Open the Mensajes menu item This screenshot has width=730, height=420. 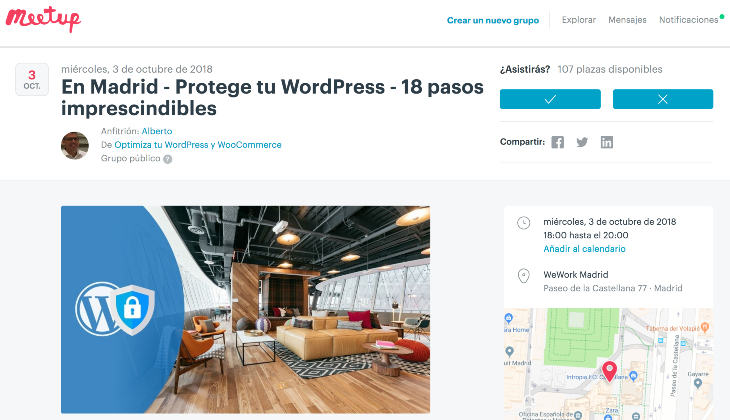[x=627, y=20]
